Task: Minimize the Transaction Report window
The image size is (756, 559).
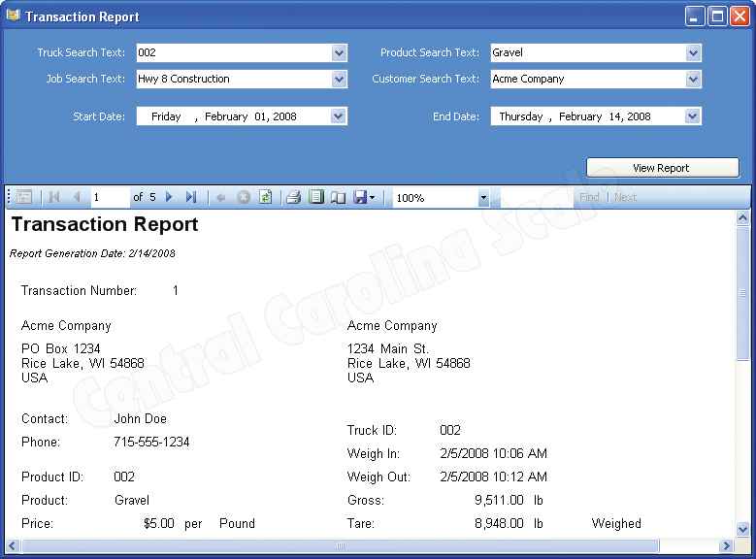Action: [695, 16]
